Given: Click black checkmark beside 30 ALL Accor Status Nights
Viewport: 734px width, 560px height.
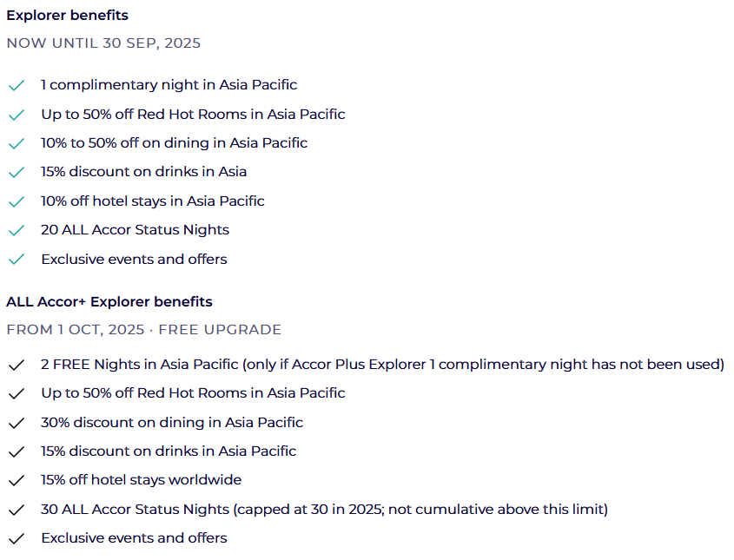Looking at the screenshot, I should 17,510.
